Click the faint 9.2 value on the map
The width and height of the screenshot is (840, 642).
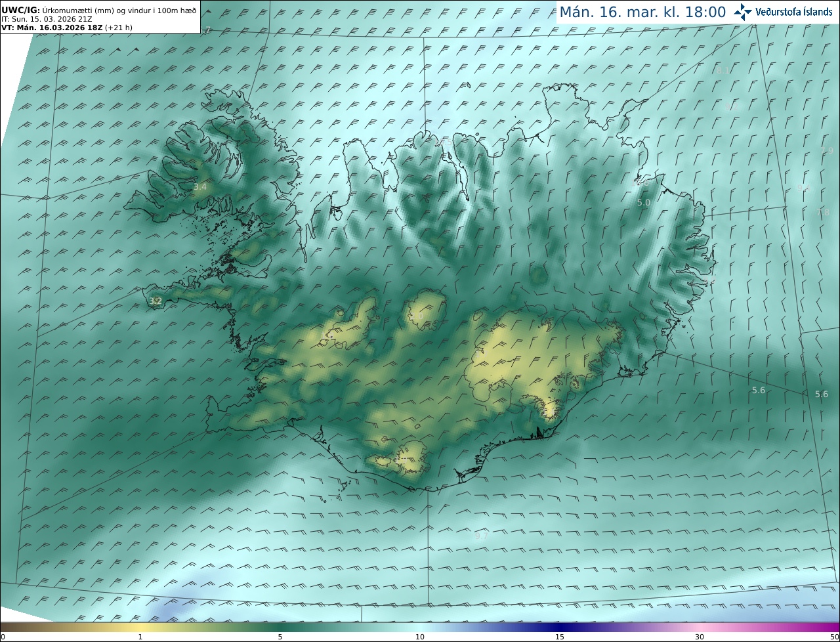tap(732, 106)
